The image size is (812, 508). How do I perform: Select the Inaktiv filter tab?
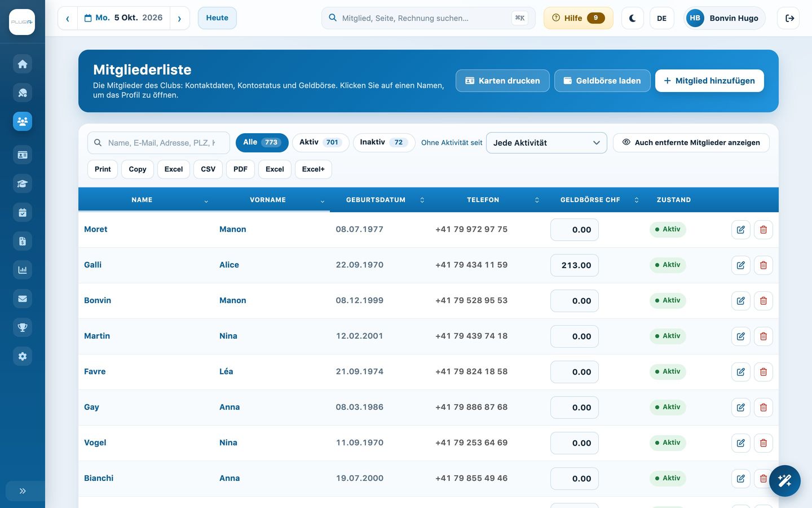384,142
